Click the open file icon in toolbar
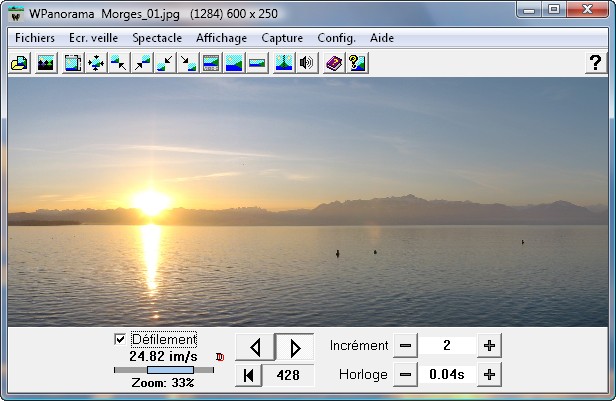Image resolution: width=616 pixels, height=401 pixels. 19,63
